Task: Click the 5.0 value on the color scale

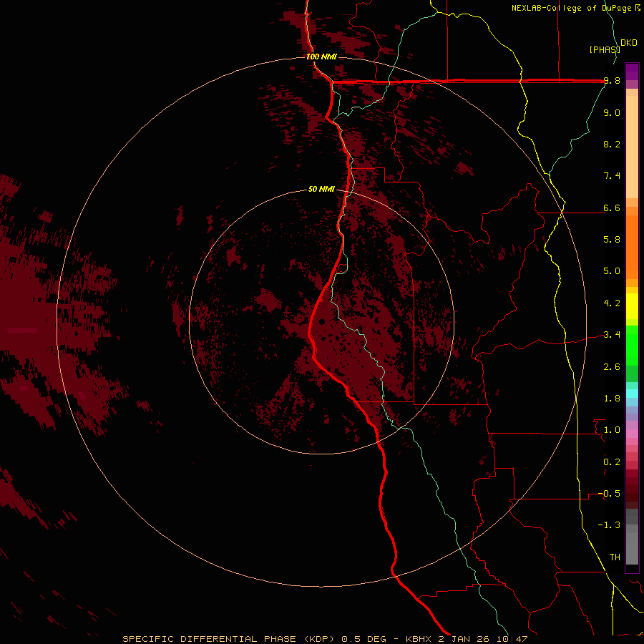Action: tap(612, 271)
